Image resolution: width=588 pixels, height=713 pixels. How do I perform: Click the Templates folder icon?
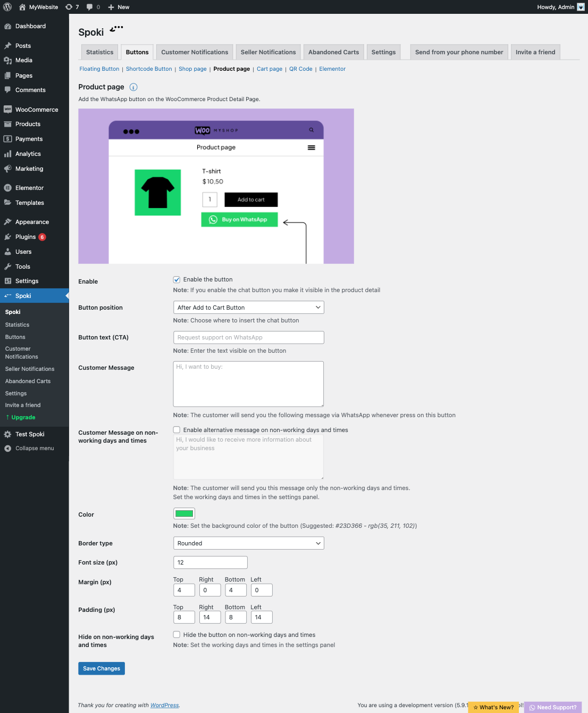8,203
